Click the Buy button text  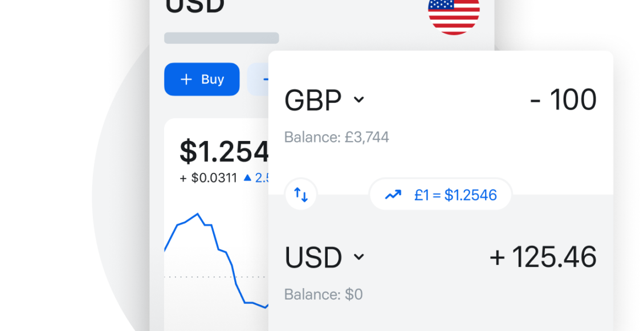point(213,79)
